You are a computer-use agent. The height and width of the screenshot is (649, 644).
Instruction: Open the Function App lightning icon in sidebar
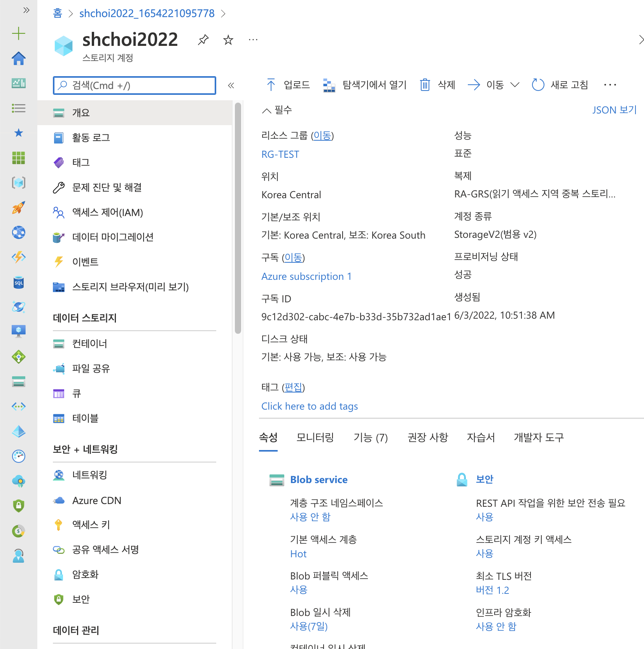point(19,257)
